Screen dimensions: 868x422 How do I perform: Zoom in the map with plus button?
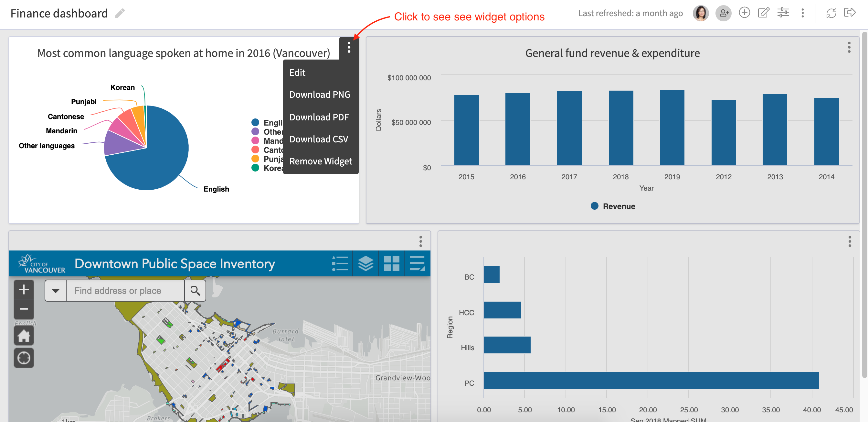pos(24,289)
